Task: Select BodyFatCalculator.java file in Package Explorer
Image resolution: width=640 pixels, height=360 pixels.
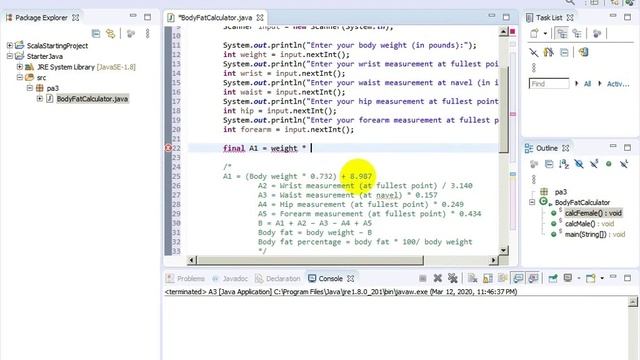Action: tap(92, 99)
